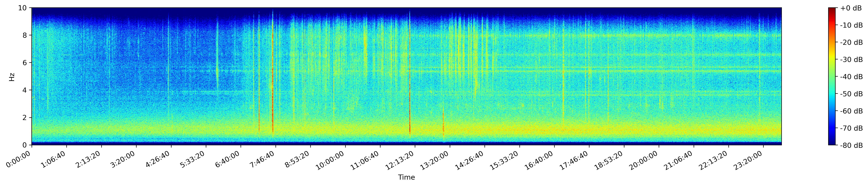Click the Hz y-axis title
Viewport: 868px width, 186px height.
(12, 77)
